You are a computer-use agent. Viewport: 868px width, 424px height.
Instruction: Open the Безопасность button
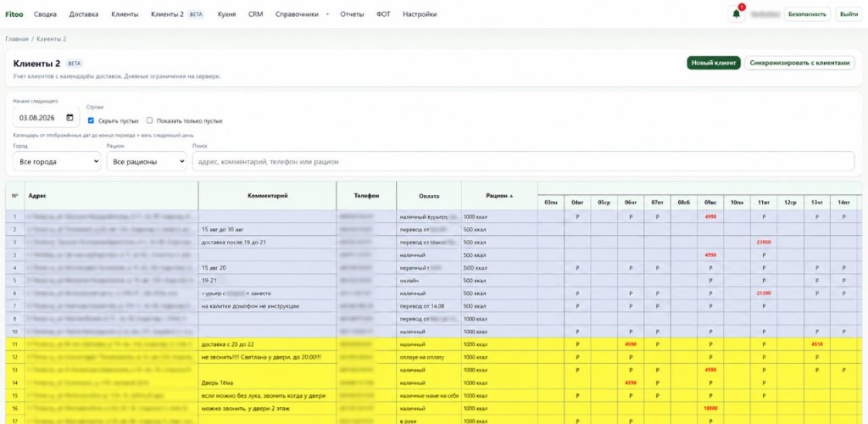pos(807,14)
